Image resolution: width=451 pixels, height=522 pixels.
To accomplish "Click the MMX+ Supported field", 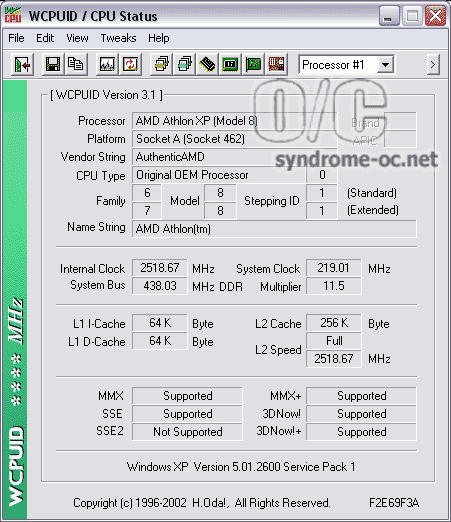I will 361,396.
